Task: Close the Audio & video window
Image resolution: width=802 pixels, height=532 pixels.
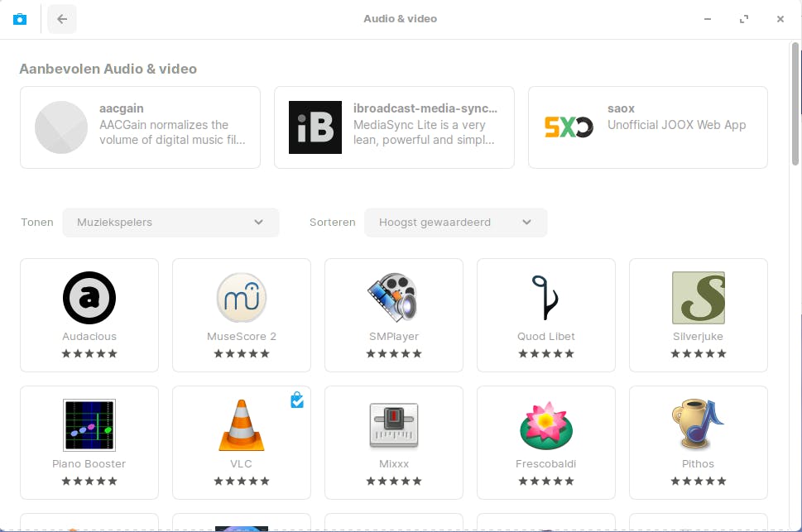Action: click(x=780, y=19)
